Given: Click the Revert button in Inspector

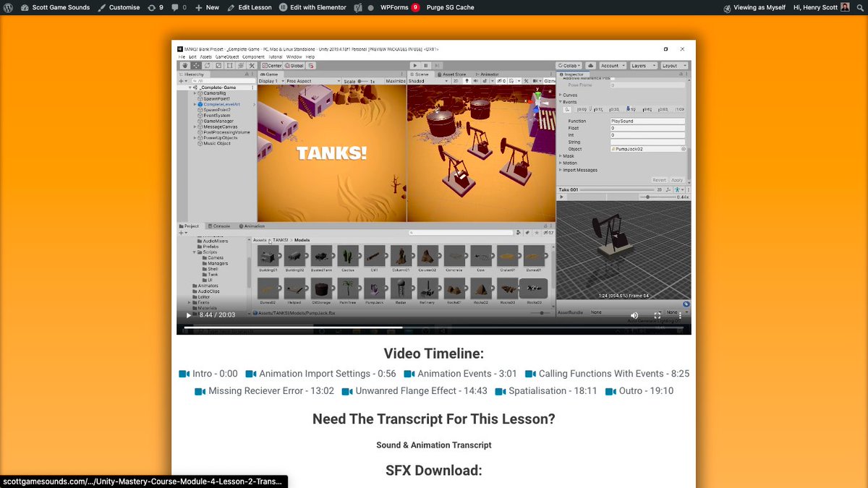Looking at the screenshot, I should [x=659, y=180].
